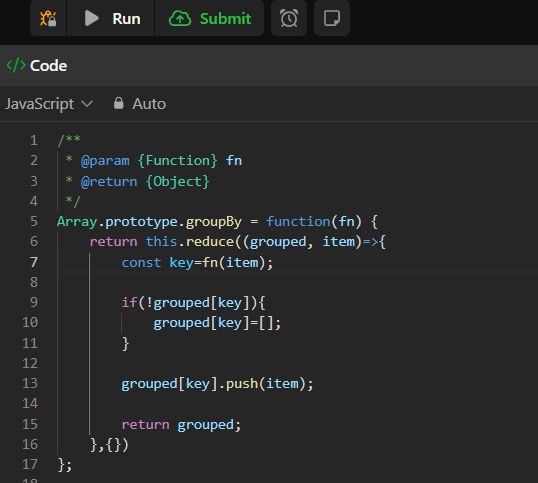Click line number 5 in gutter
This screenshot has height=483, width=538.
click(x=34, y=222)
